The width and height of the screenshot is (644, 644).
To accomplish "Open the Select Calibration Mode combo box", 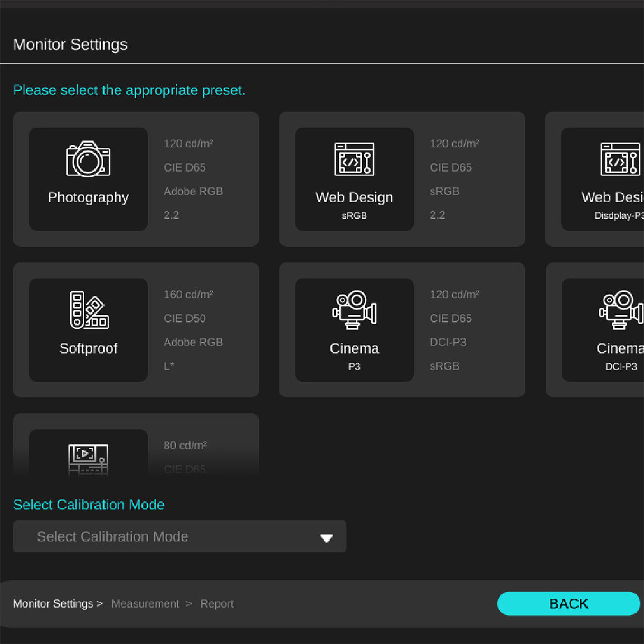I will (x=179, y=536).
